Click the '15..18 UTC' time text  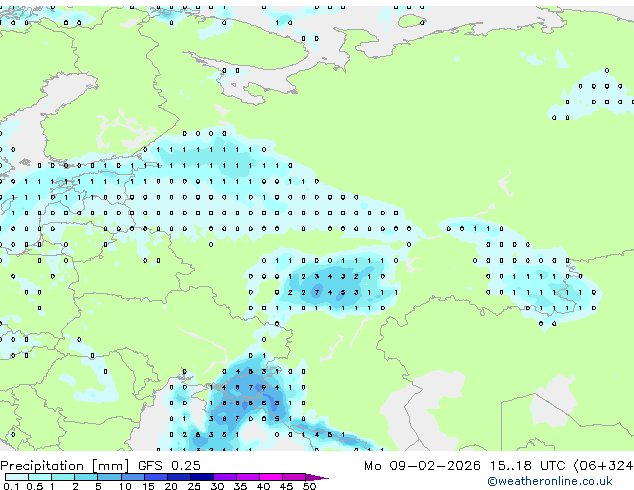528,465
